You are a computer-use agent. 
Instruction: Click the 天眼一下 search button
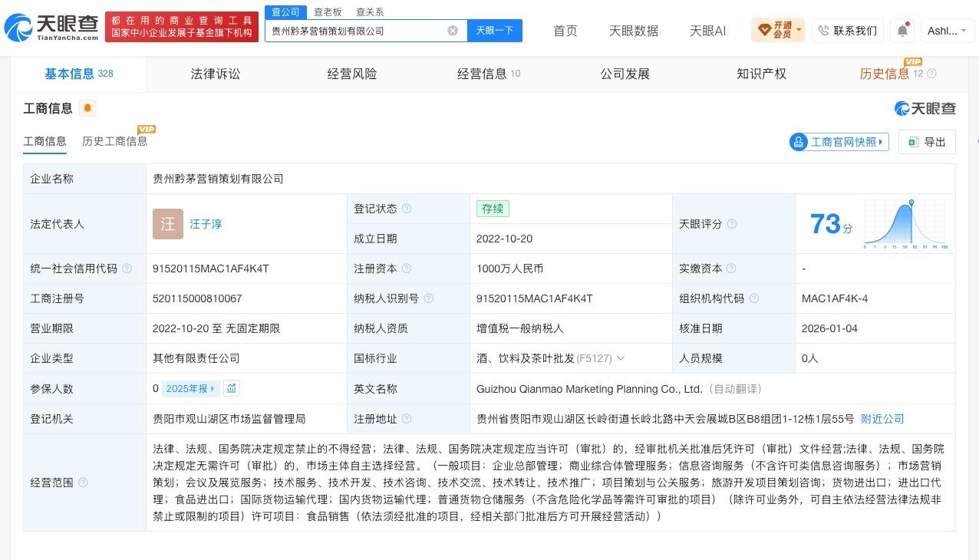(x=494, y=31)
